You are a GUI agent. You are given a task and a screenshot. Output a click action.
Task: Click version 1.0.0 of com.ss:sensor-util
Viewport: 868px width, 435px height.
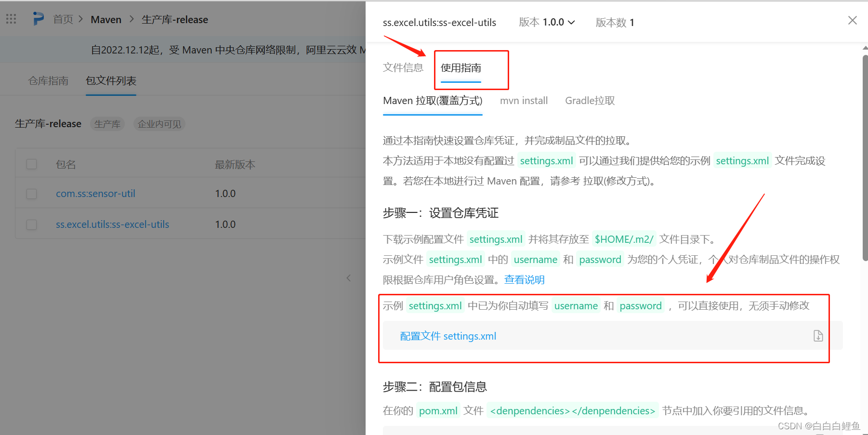pos(225,194)
